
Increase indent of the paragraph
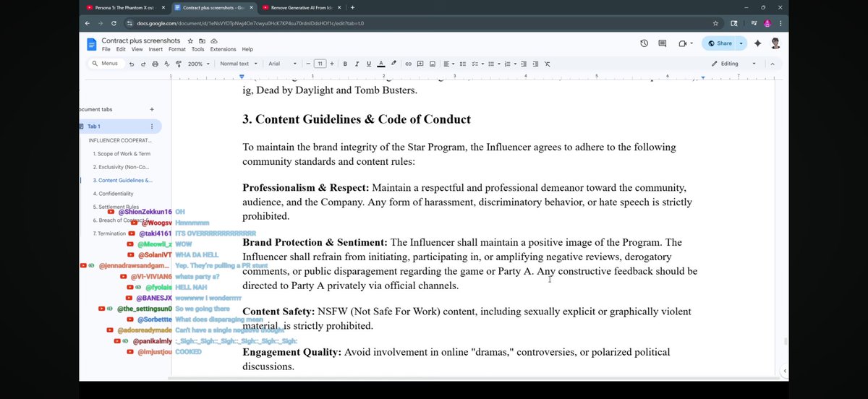click(x=535, y=64)
